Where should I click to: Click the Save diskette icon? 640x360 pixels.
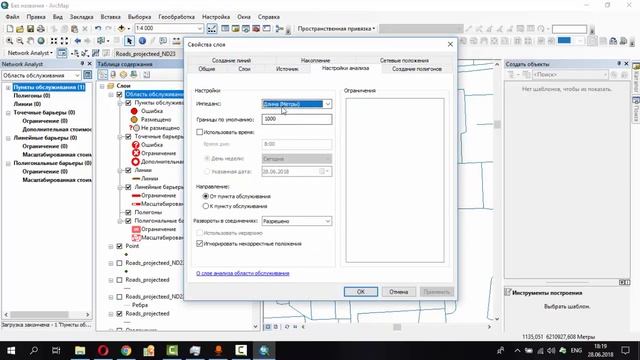[30, 29]
